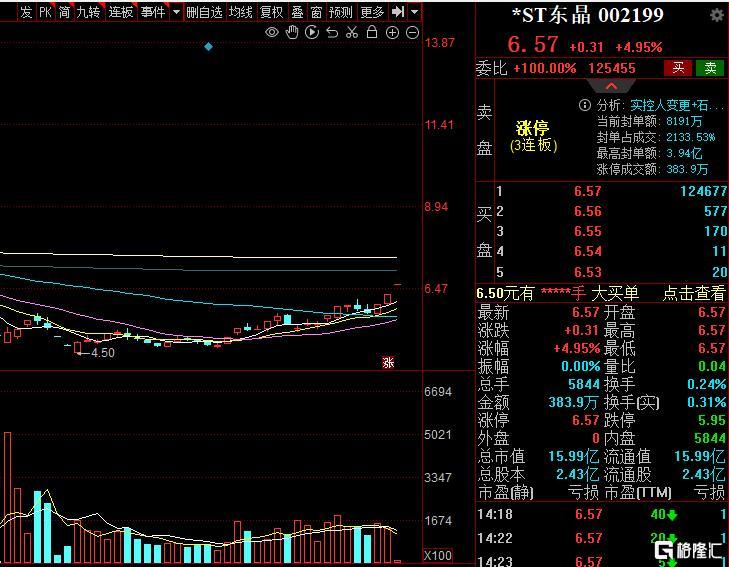The image size is (729, 567).
Task: Click the replay play-circle icon
Action: click(x=312, y=32)
